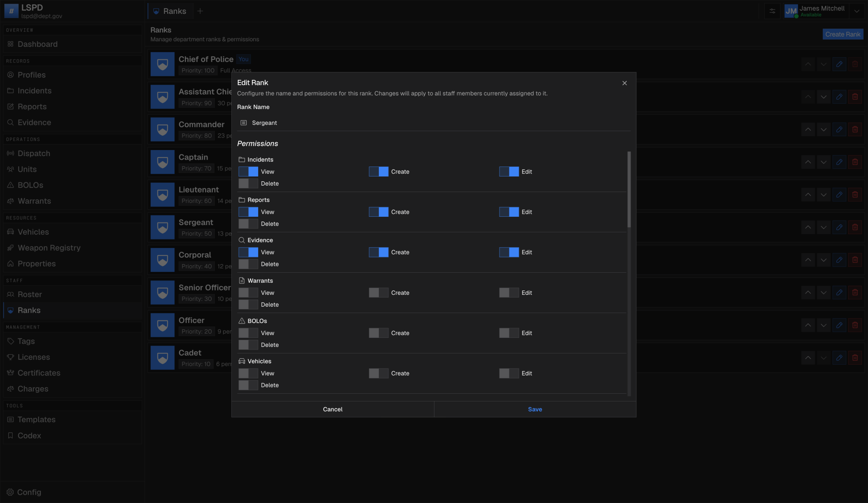Add a new tab with plus icon
This screenshot has width=868, height=503.
200,11
